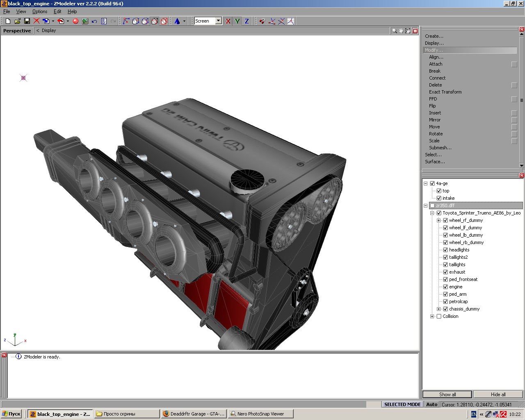
Task: Select the viewport zoom magnifier tool
Action: tap(394, 31)
